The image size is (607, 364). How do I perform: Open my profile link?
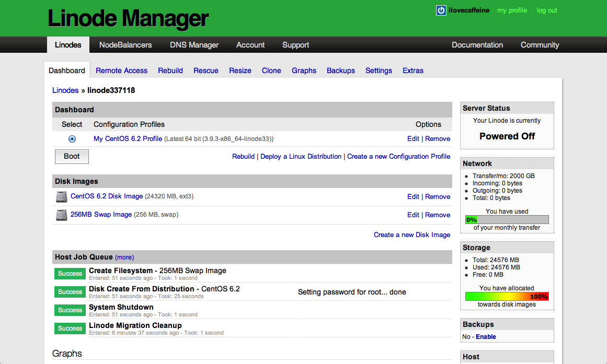pos(512,10)
